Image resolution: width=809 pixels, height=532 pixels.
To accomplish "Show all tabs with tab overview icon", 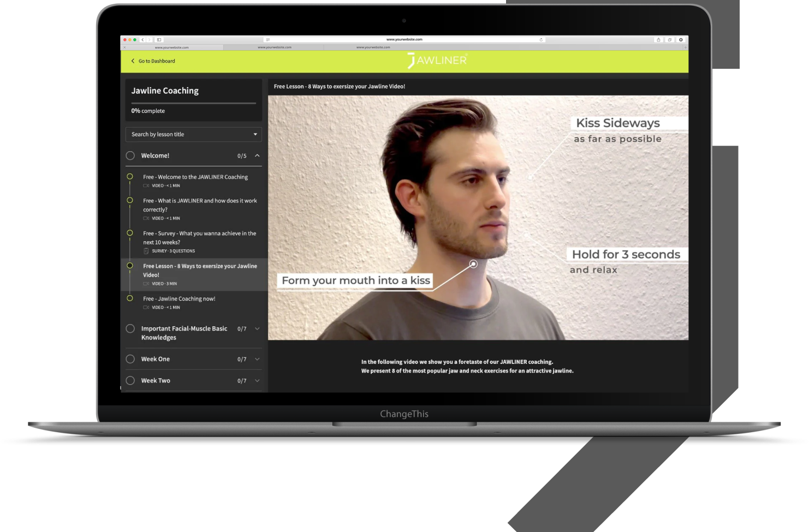I will click(670, 40).
